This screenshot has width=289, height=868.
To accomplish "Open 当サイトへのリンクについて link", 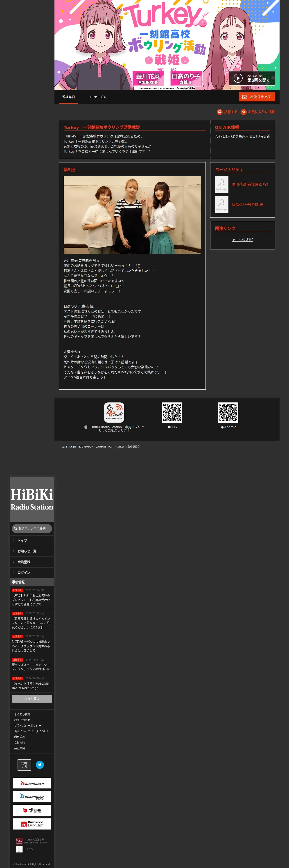I will pyautogui.click(x=32, y=731).
